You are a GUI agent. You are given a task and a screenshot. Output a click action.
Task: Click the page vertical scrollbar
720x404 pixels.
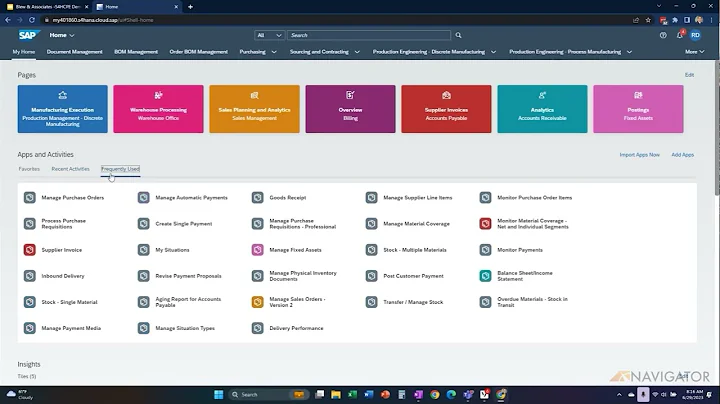click(x=717, y=129)
